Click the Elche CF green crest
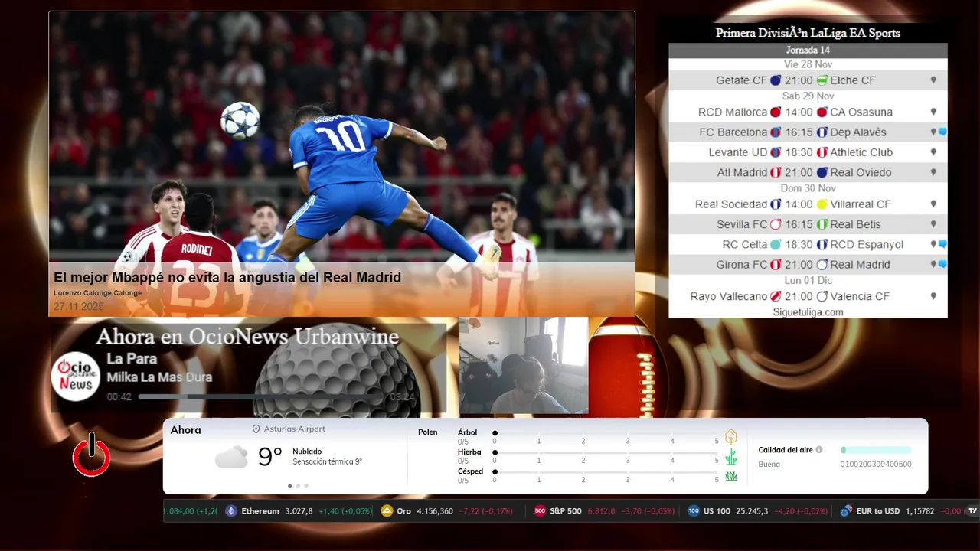 [822, 80]
